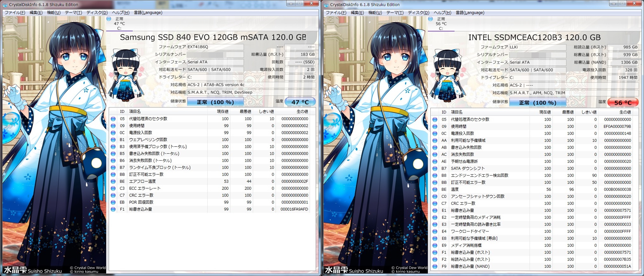Click the 1306 GB NAND writes field
The image size is (644, 276).
pos(623,62)
